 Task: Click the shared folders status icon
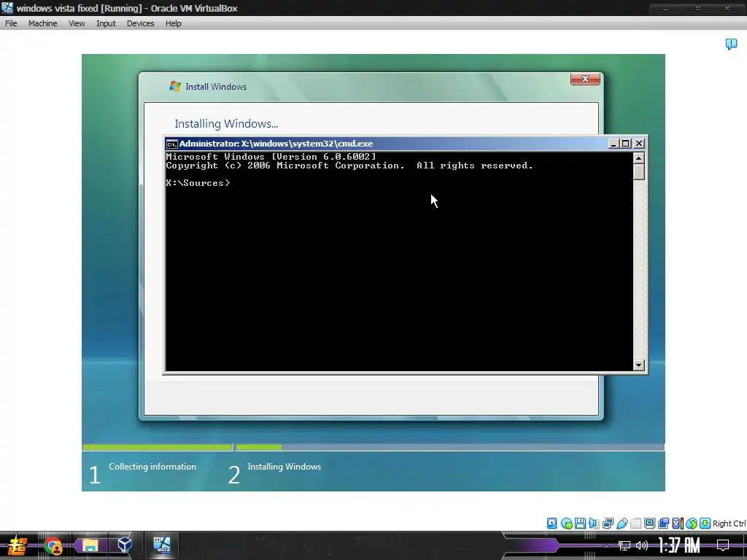pyautogui.click(x=663, y=524)
